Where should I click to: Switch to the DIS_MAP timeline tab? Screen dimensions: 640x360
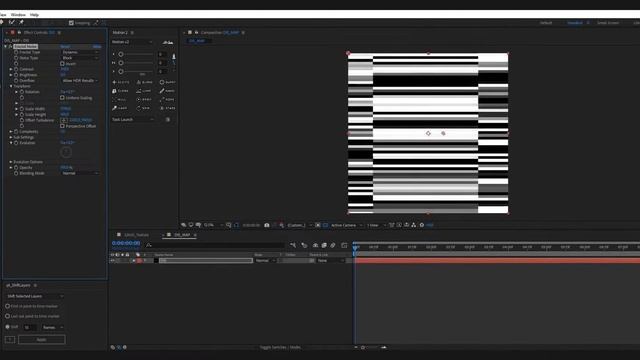182,235
